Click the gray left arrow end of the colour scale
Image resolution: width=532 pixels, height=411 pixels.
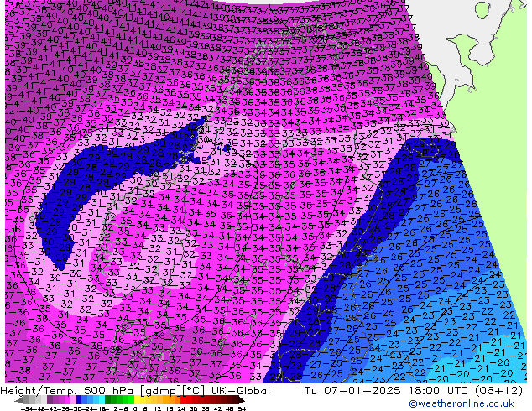(x=19, y=400)
